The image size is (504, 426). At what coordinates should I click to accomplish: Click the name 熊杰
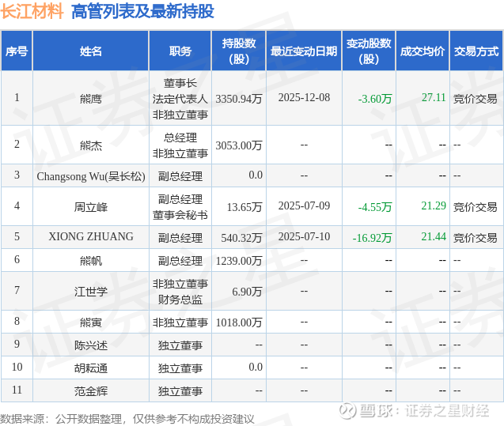tap(91, 145)
